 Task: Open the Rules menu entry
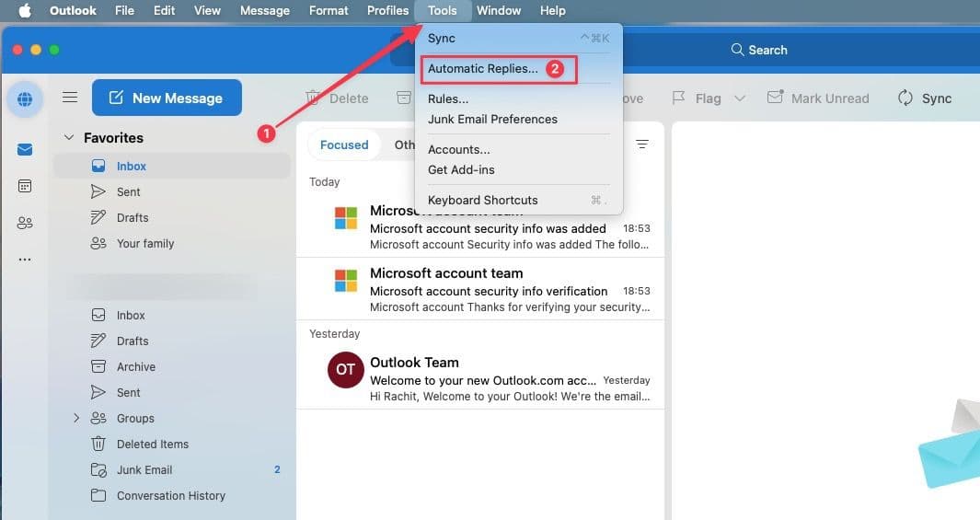click(x=448, y=98)
